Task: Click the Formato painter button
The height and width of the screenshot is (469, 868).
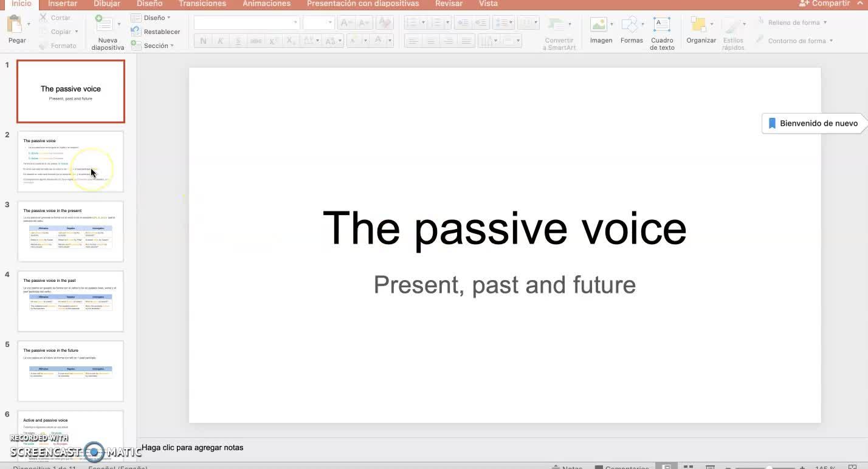Action: (x=58, y=46)
